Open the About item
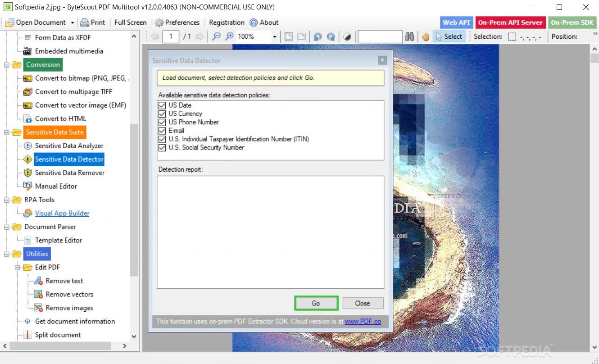This screenshot has width=599, height=364. pyautogui.click(x=264, y=23)
